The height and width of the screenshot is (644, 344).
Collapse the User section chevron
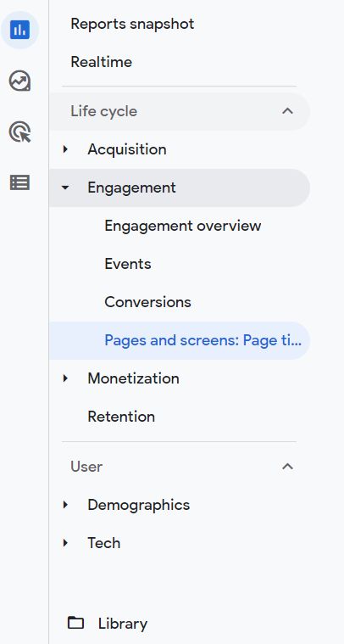coord(288,467)
